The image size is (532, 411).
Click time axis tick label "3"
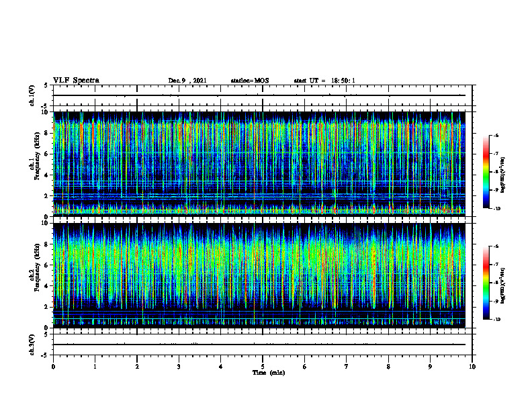(x=179, y=367)
